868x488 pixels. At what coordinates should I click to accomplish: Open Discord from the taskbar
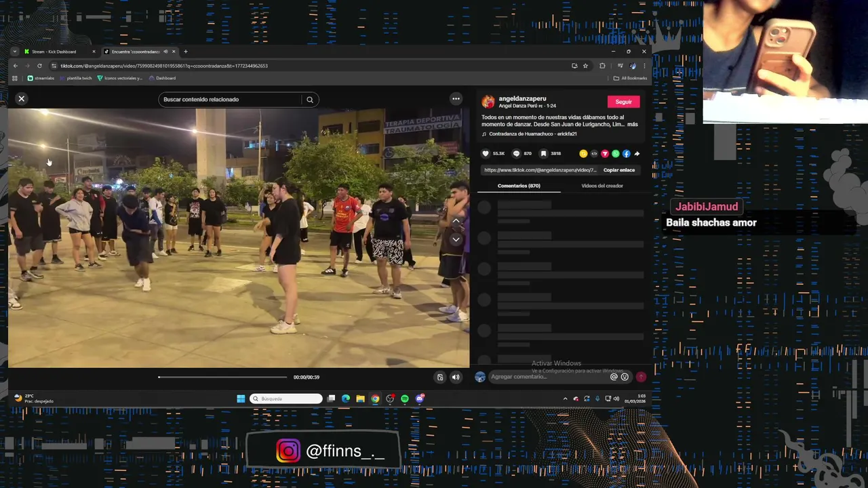pyautogui.click(x=420, y=399)
